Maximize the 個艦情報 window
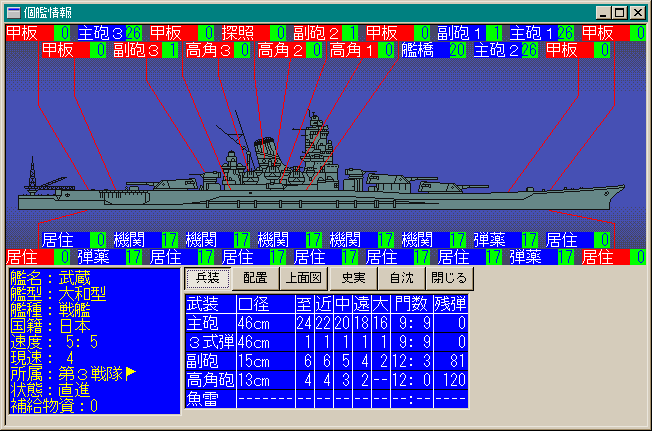This screenshot has width=652, height=431. tap(620, 12)
